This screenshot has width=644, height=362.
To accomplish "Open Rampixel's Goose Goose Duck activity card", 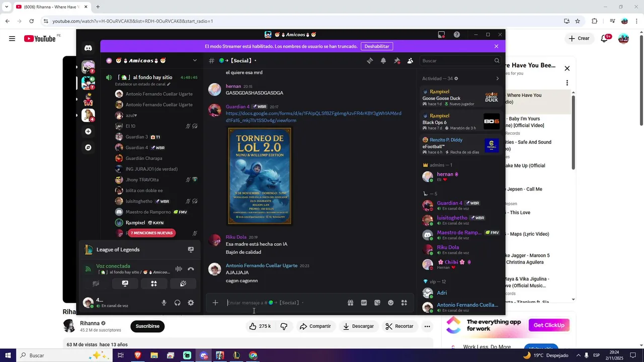I will click(x=460, y=98).
